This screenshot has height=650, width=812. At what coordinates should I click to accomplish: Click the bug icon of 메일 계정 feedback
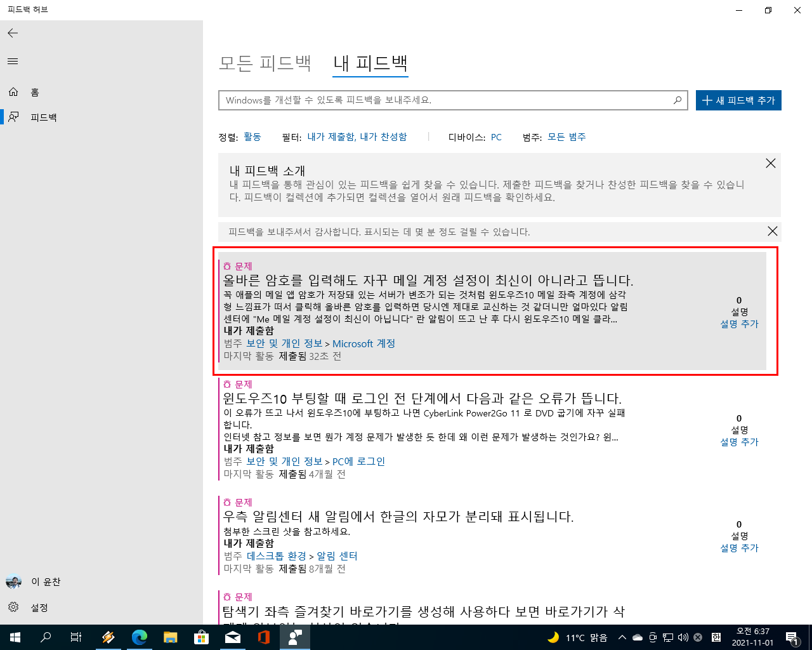point(227,267)
